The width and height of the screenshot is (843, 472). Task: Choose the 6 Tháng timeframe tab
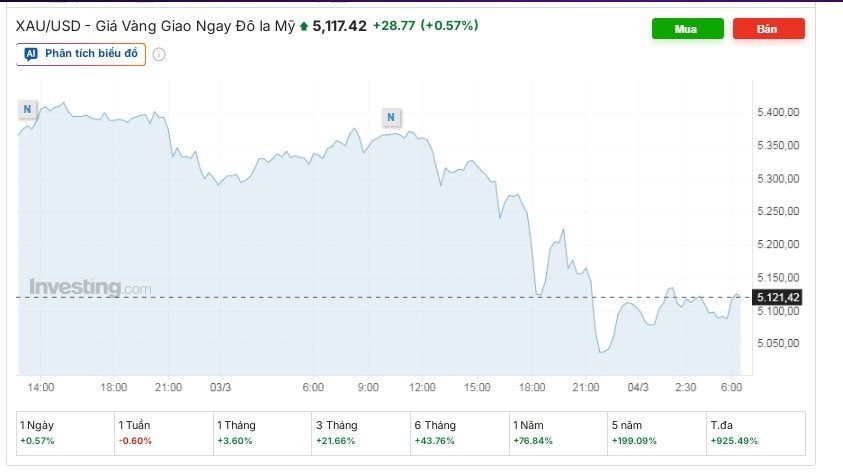[x=459, y=432]
